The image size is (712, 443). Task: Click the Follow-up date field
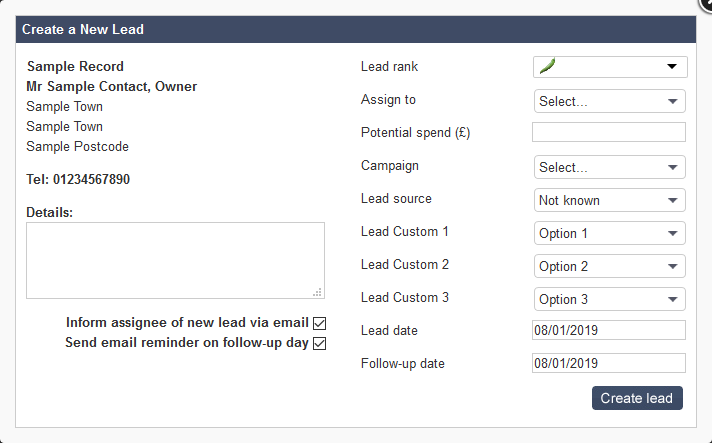click(608, 363)
